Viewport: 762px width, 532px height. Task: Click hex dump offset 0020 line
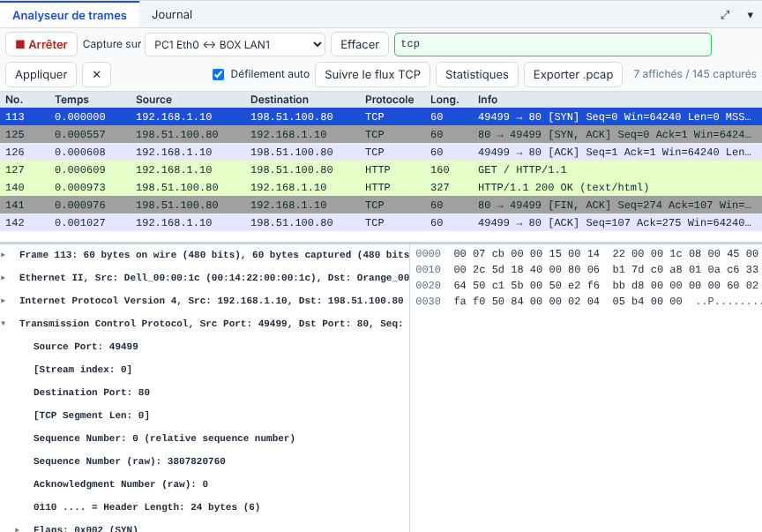tap(586, 286)
